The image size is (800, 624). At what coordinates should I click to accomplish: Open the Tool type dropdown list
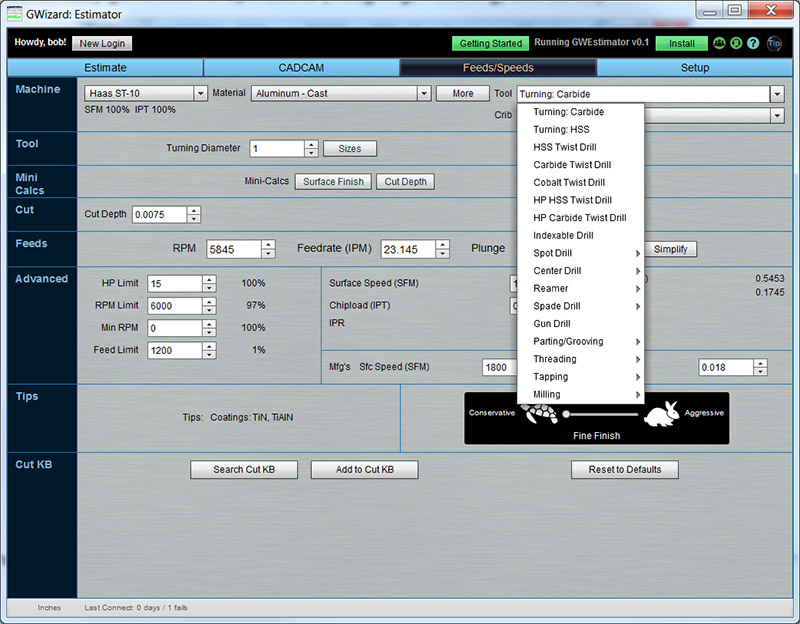pyautogui.click(x=779, y=92)
